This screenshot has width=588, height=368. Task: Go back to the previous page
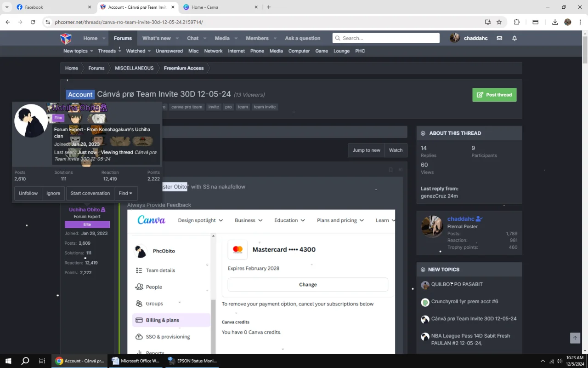8,22
